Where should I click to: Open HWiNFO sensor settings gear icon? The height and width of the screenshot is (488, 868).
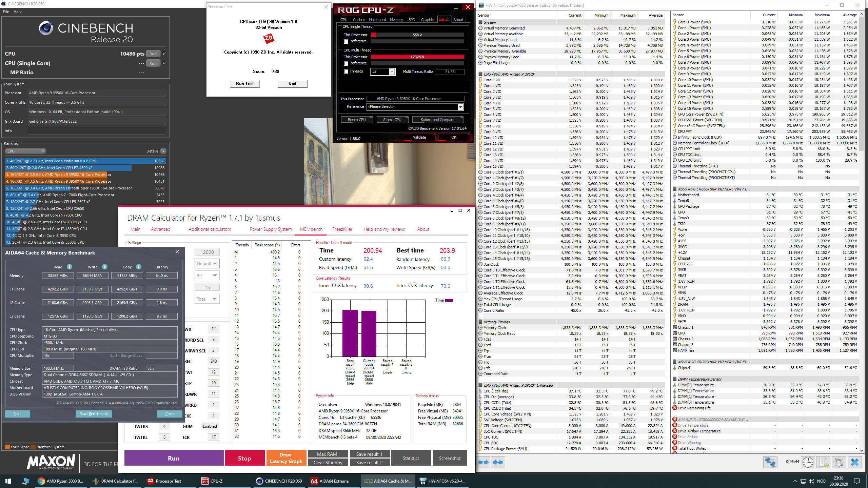tap(839, 462)
